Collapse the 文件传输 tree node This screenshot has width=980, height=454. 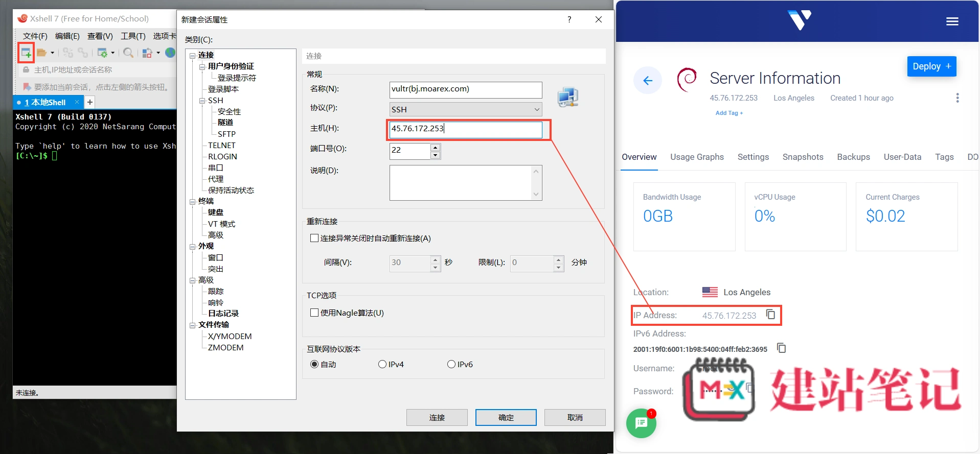tap(192, 325)
